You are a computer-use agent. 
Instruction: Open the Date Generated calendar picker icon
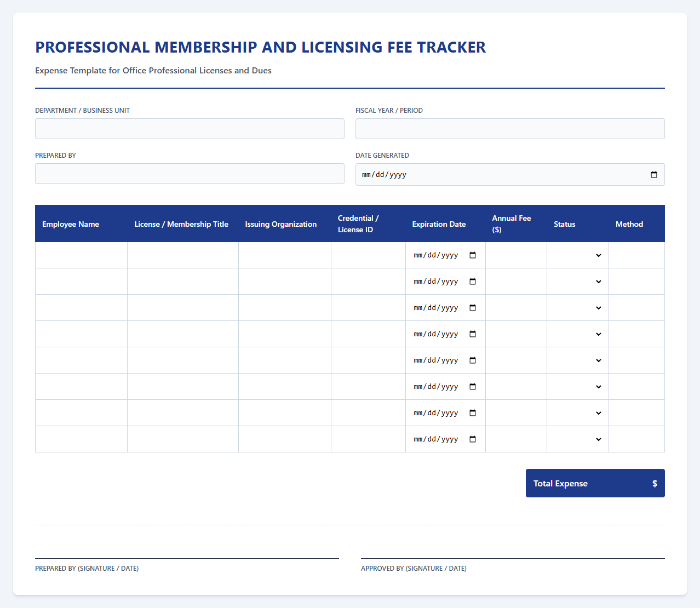coord(654,175)
